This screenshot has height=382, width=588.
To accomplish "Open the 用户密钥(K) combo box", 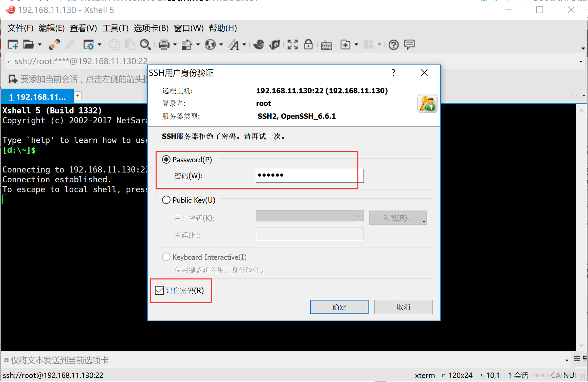I will pos(309,216).
